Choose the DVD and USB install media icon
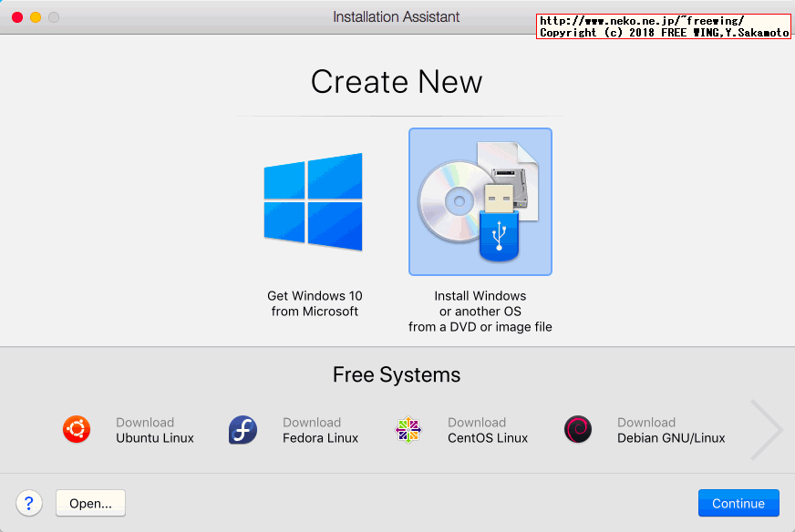Image resolution: width=795 pixels, height=532 pixels. tap(480, 201)
